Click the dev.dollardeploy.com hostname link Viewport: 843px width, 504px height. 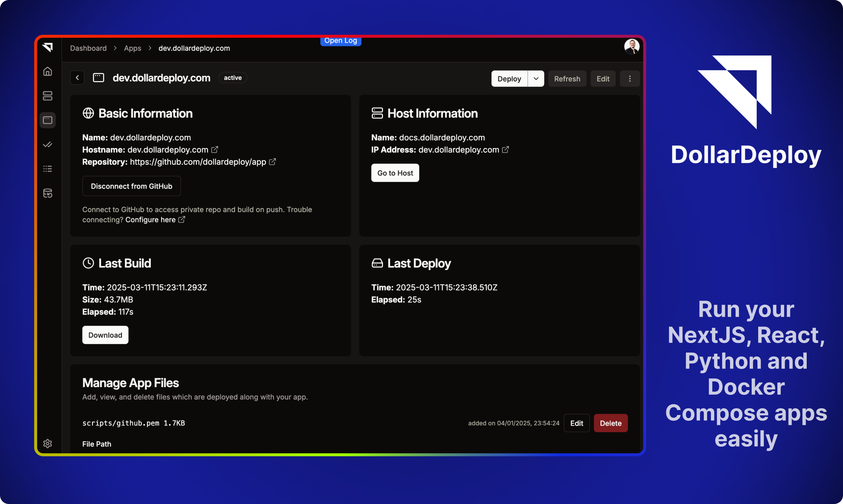click(x=168, y=149)
